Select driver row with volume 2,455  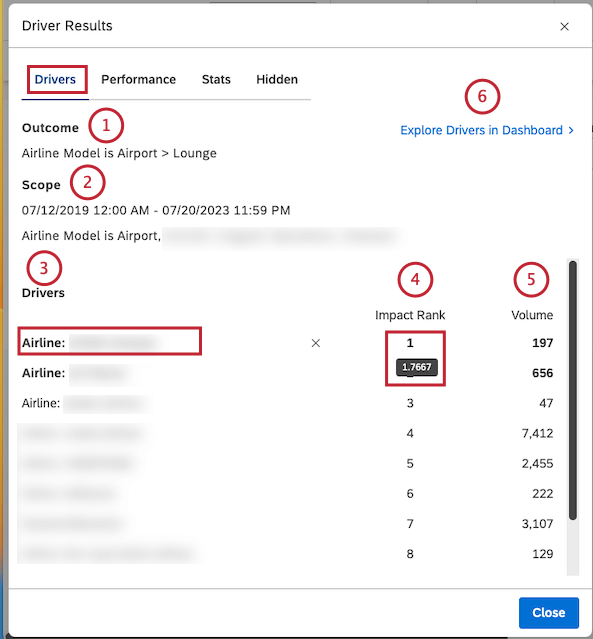287,463
